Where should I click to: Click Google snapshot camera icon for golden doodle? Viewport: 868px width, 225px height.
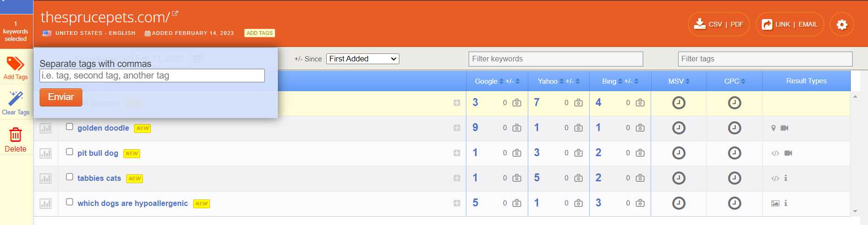click(x=517, y=128)
